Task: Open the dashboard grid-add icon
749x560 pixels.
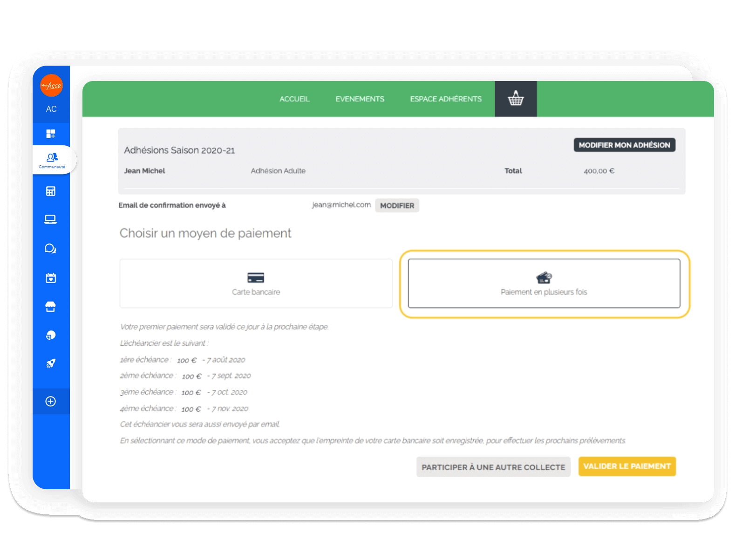Action: (51, 134)
